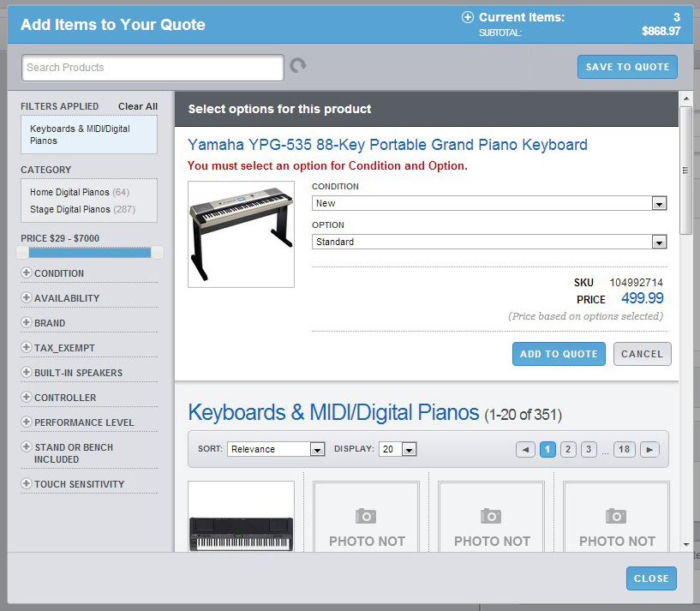Click the Yamaha YPG-535 product image
This screenshot has height=611, width=700.
tap(241, 234)
